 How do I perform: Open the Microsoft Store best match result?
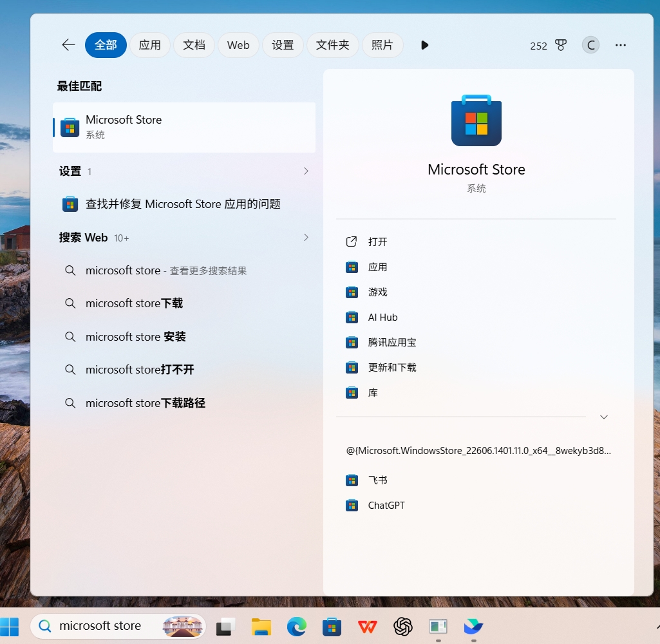(x=184, y=127)
